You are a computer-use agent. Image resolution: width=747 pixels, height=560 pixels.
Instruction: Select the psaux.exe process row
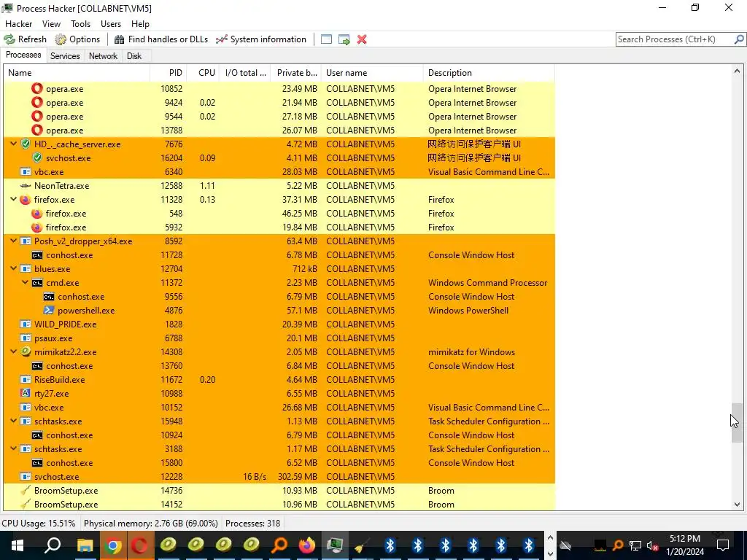pos(279,338)
